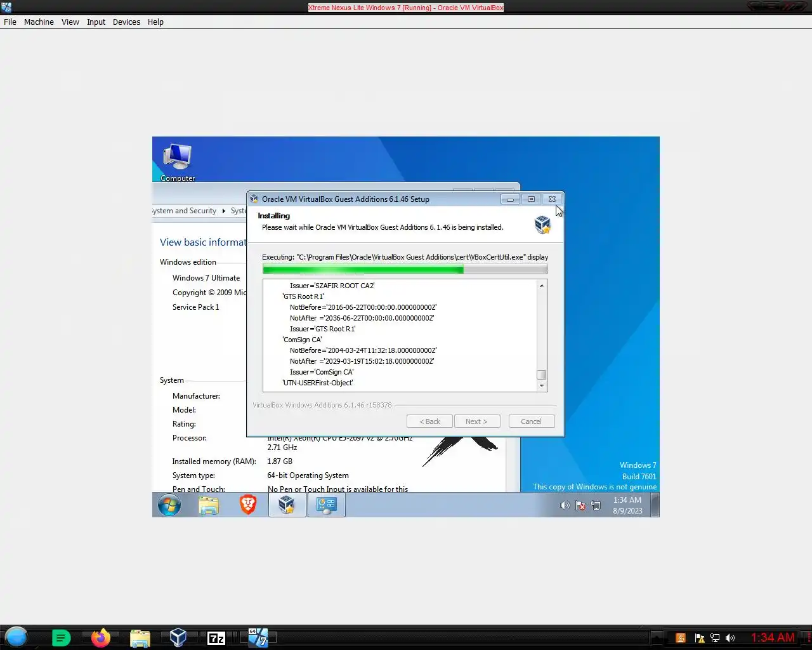Click '64-bit Operating System' value
The height and width of the screenshot is (650, 812).
click(x=308, y=475)
